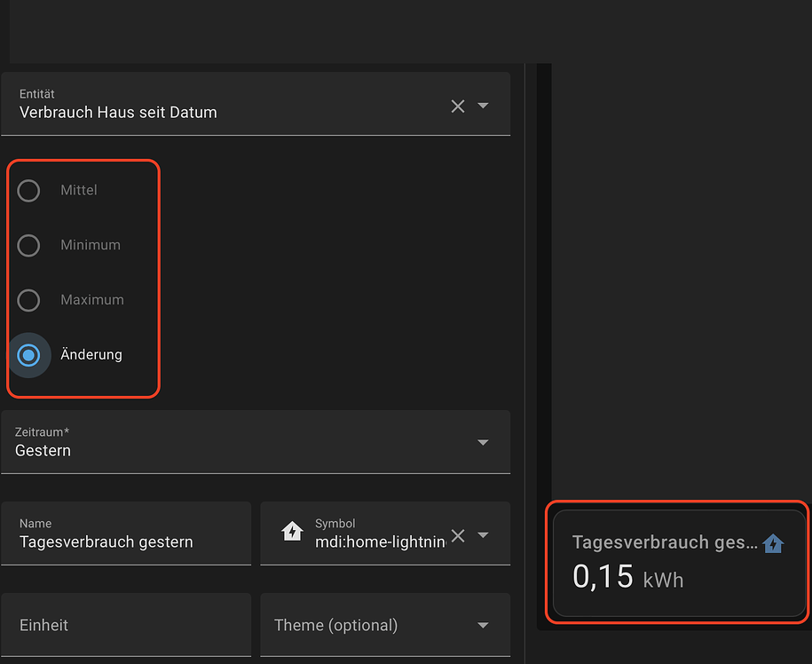Click the home-lightning icon on the card preview

click(773, 544)
